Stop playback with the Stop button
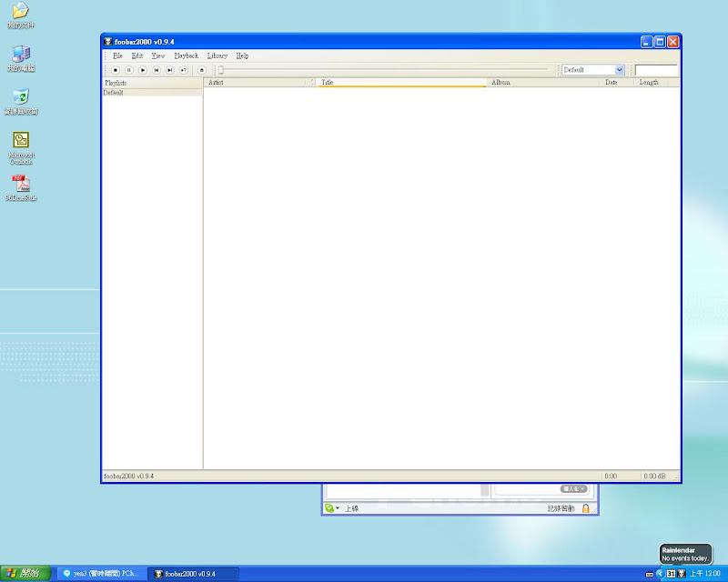This screenshot has width=728, height=582. pos(116,70)
